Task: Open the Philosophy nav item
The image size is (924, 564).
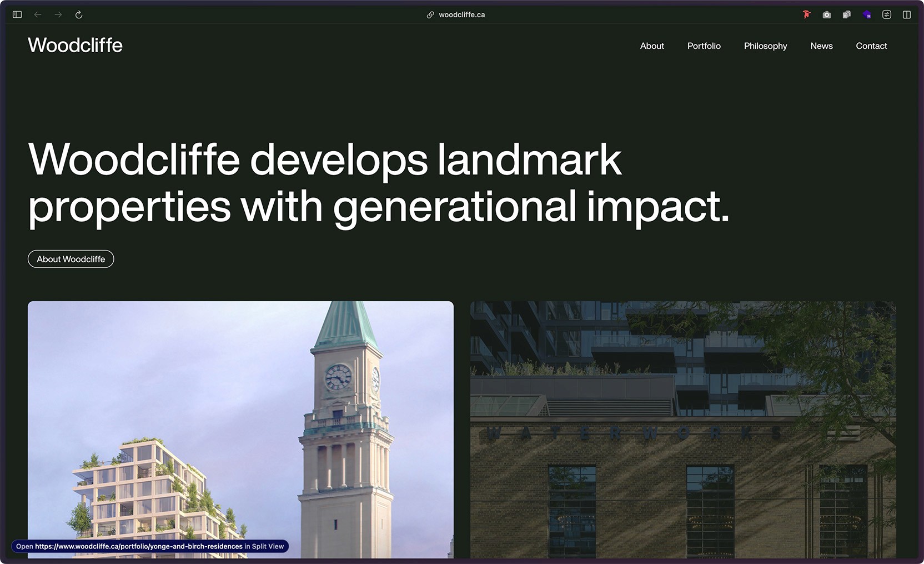Action: [765, 46]
